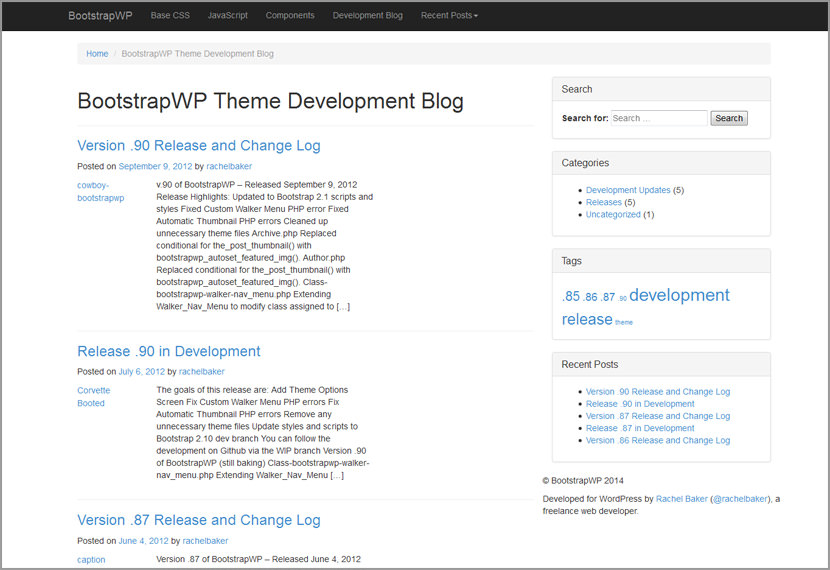Screen dimensions: 830x570
Task: Click the July 6, 2012 date link
Action: point(142,372)
